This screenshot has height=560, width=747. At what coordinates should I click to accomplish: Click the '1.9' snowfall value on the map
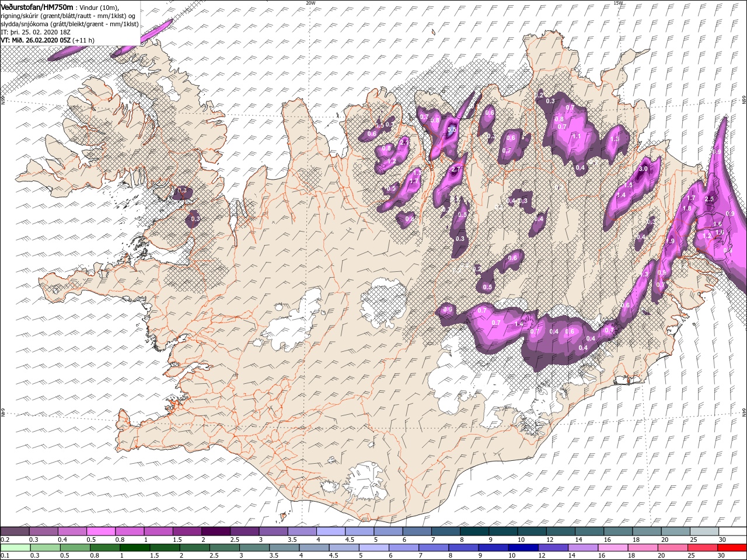coord(671,242)
